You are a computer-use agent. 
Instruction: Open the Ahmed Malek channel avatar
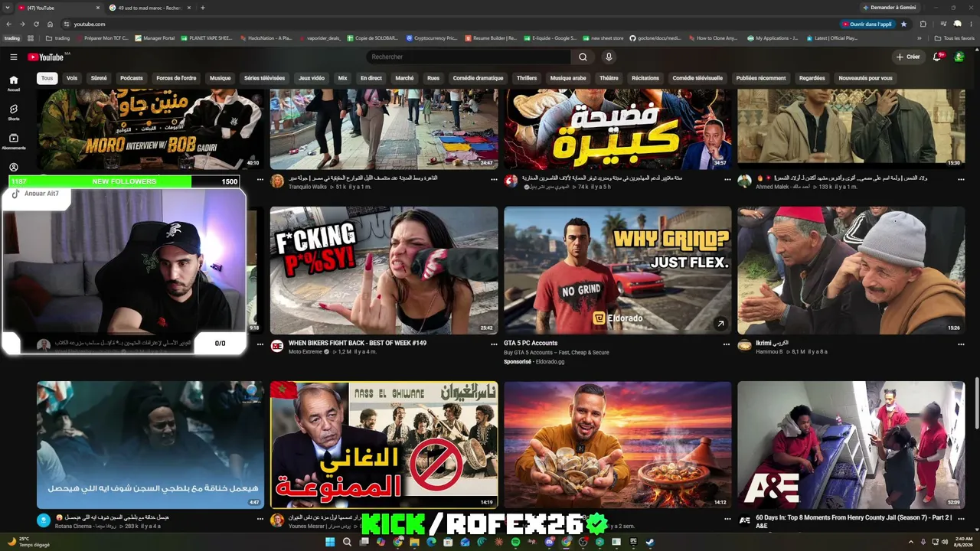(744, 181)
